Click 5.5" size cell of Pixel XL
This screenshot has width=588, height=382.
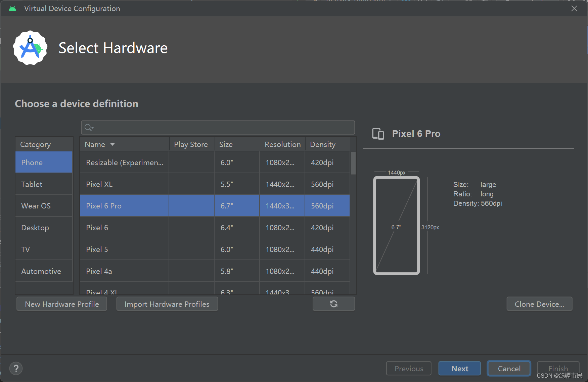[237, 184]
